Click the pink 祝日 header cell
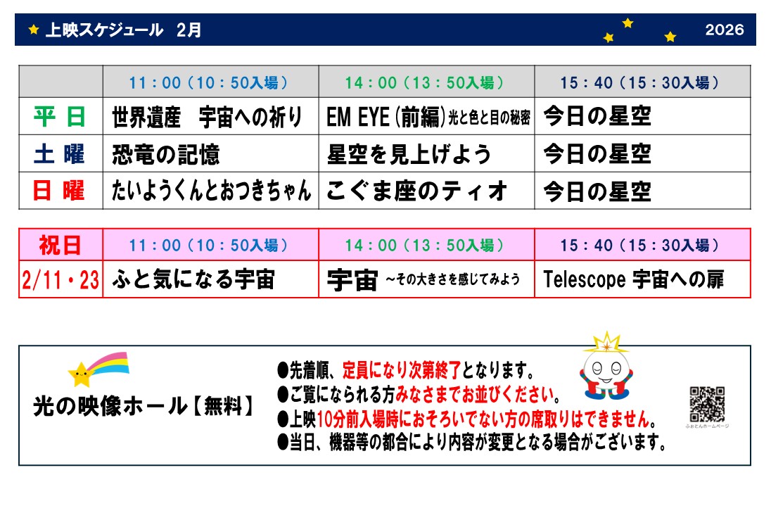Image resolution: width=771 pixels, height=532 pixels. [60, 245]
